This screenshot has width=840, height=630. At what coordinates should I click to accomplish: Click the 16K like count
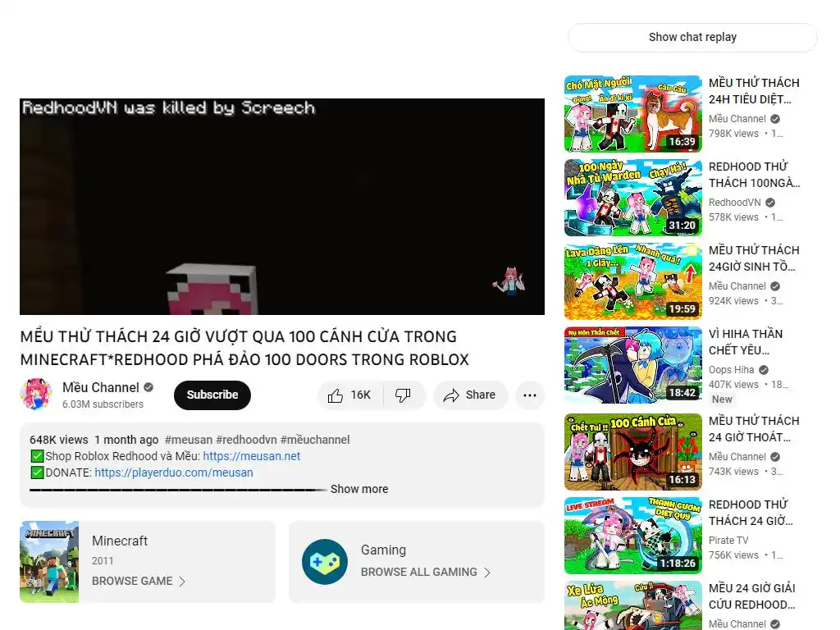361,395
